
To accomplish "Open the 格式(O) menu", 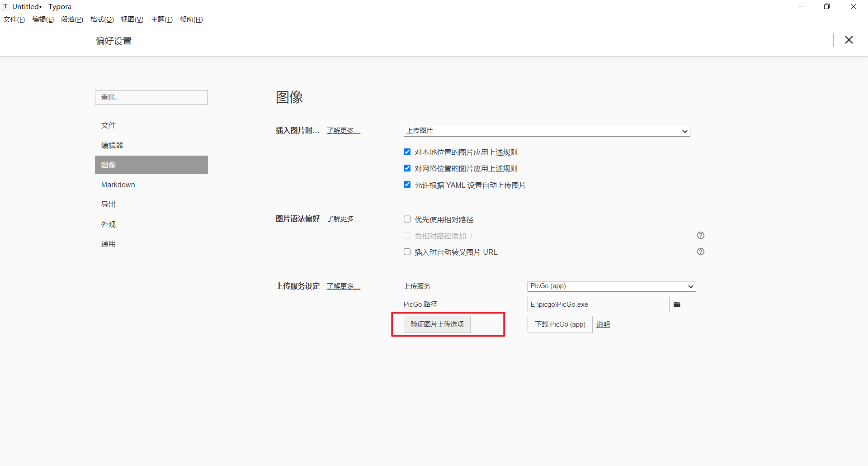I will pyautogui.click(x=102, y=19).
